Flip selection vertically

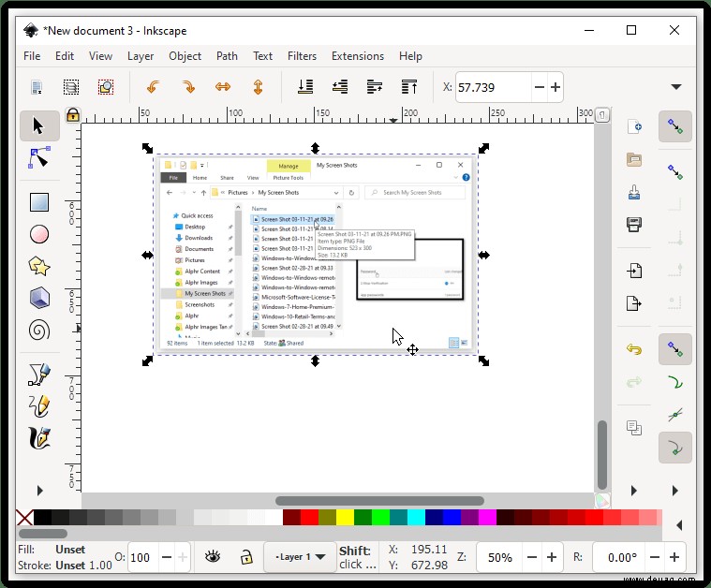coord(258,87)
